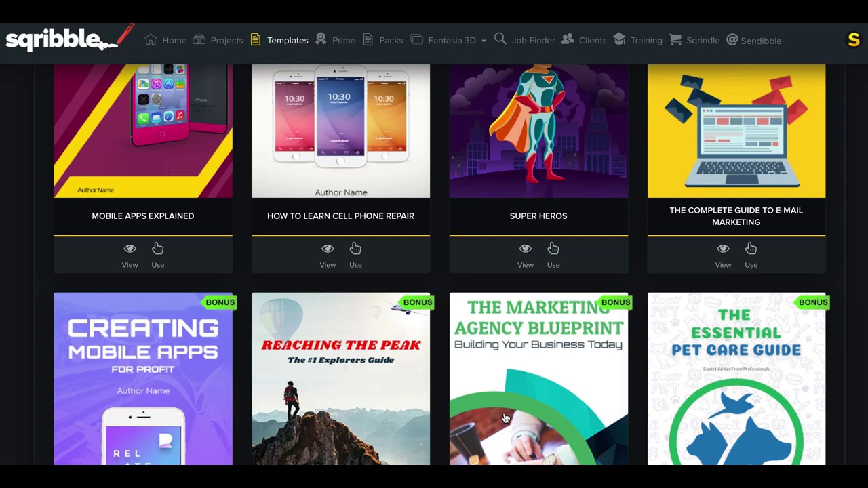Click the 'HOW TO LEARN CELL PHONE REPAIR' title
This screenshot has width=868, height=488.
coord(340,216)
